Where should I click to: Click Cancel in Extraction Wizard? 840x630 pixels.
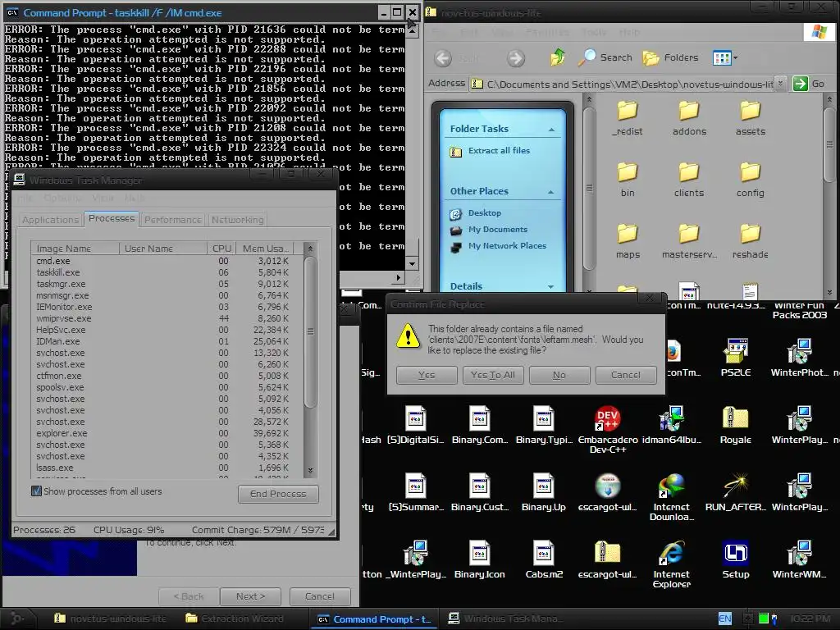[x=320, y=596]
